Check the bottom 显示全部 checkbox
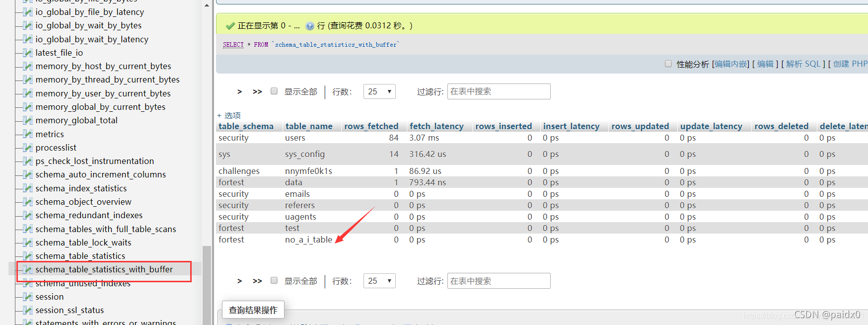The image size is (868, 325). (274, 281)
